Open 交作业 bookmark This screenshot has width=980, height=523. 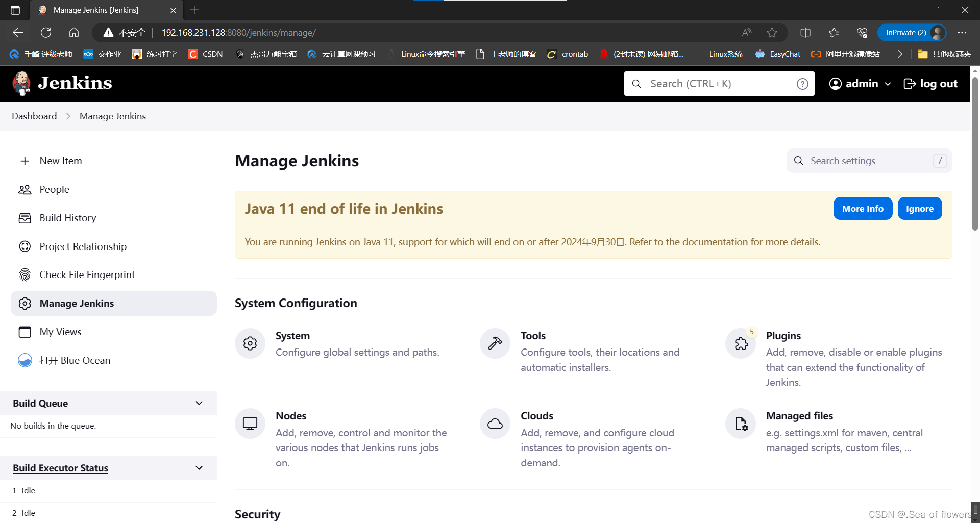point(102,54)
